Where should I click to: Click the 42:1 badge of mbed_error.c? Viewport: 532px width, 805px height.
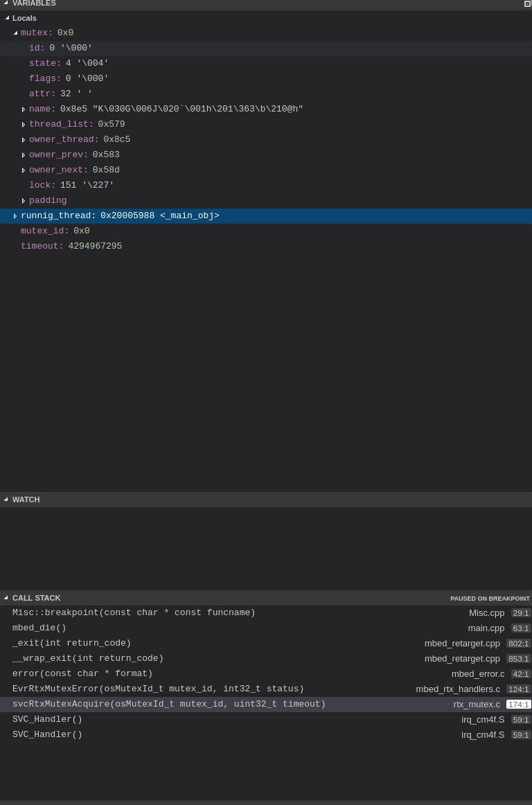point(521,674)
